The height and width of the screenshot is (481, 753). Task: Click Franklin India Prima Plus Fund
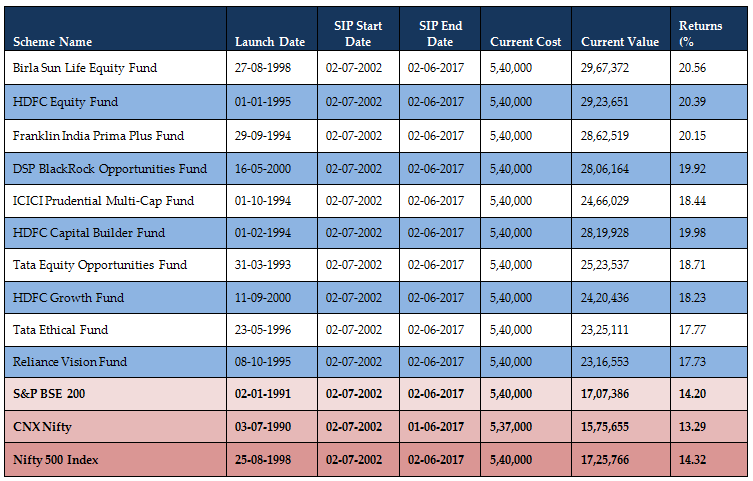point(98,136)
